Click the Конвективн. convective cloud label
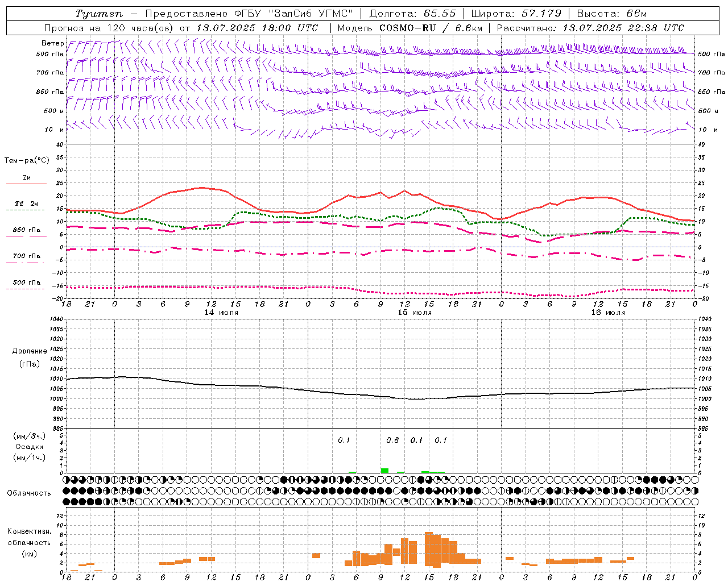 point(30,531)
